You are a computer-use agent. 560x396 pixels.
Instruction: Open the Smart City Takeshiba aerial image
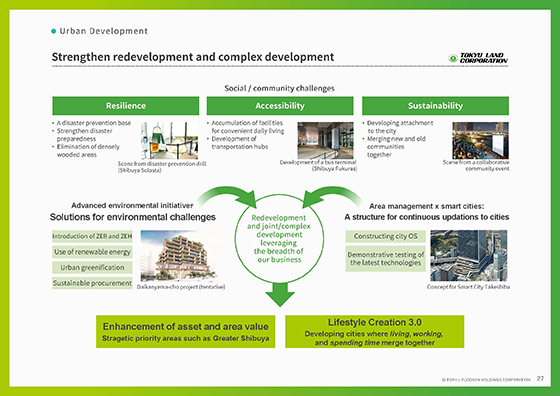pos(469,256)
